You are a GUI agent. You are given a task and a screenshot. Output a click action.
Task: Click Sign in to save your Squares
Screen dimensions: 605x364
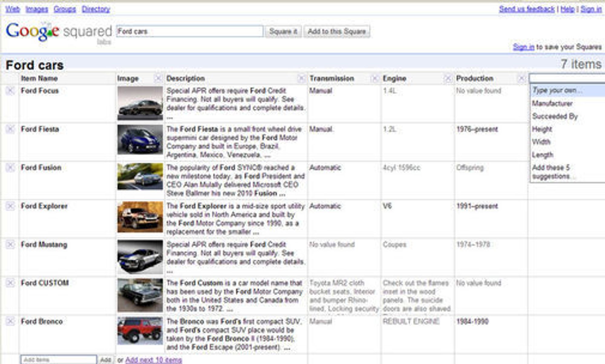523,47
